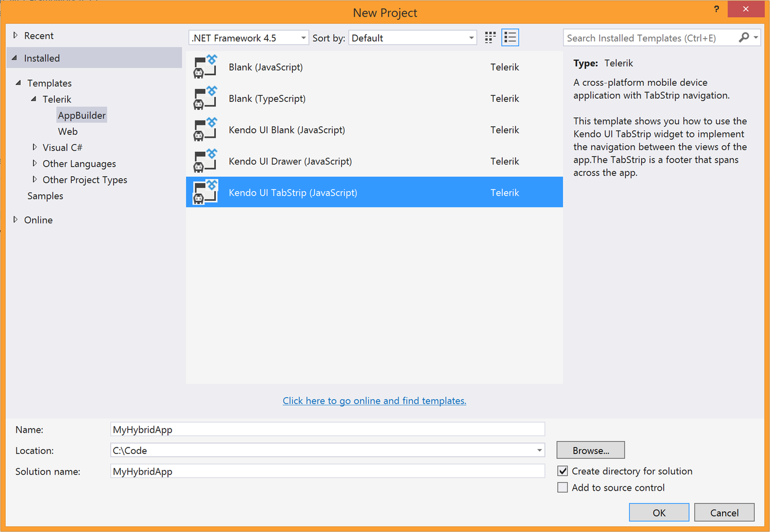Image resolution: width=770 pixels, height=532 pixels.
Task: Open the search options dropdown arrow
Action: [x=756, y=38]
